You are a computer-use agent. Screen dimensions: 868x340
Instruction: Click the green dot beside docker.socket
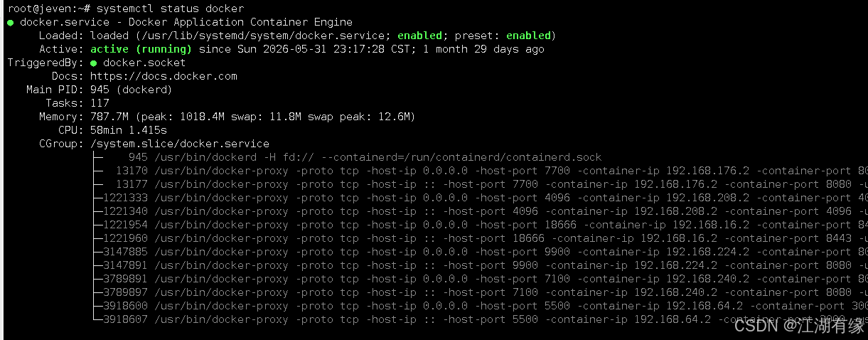pos(94,63)
